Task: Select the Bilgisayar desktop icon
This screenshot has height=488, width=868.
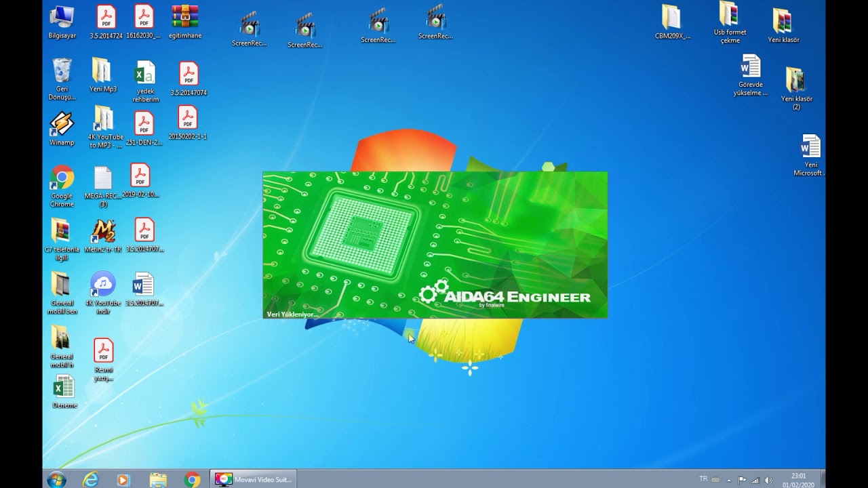Action: click(x=62, y=22)
